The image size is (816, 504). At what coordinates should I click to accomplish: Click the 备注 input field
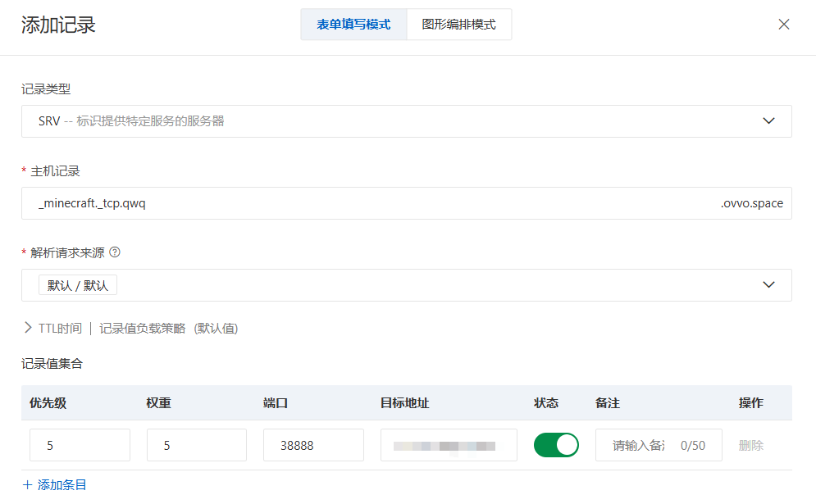tap(640, 446)
